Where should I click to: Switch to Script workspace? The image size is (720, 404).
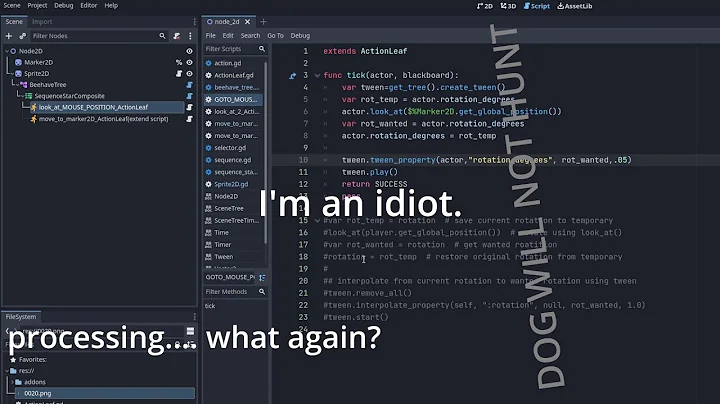537,6
